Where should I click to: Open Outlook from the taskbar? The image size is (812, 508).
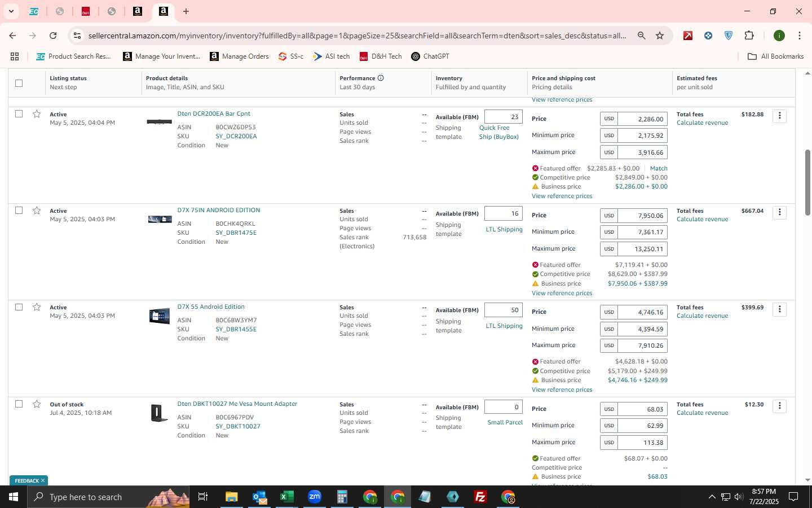click(x=259, y=497)
